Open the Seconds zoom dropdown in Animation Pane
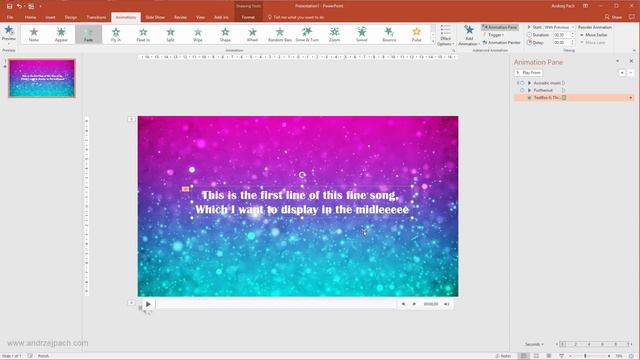 (534, 344)
